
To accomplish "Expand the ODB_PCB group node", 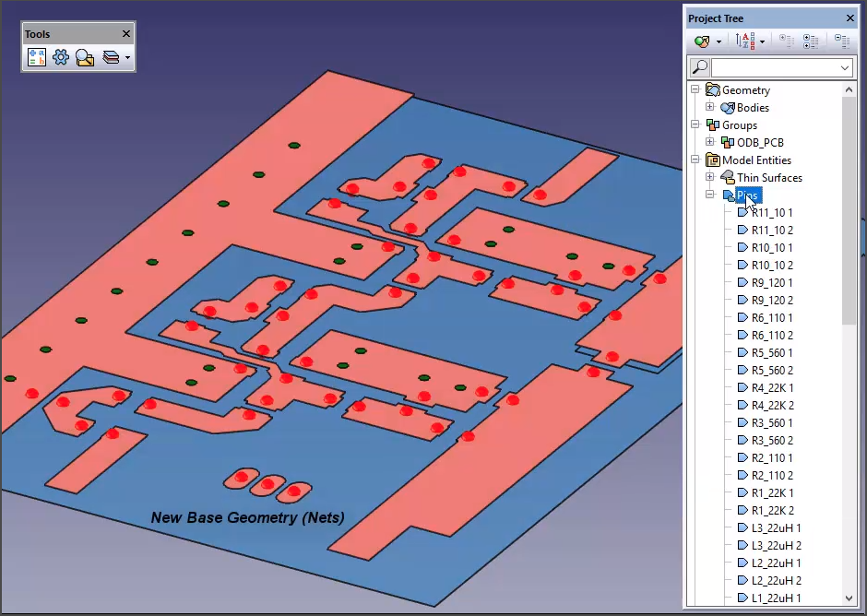I will pyautogui.click(x=710, y=143).
